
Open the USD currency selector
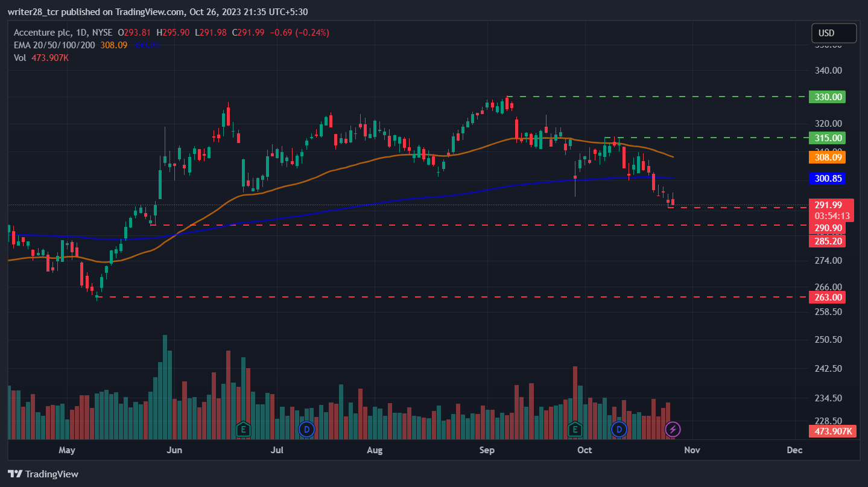click(834, 33)
